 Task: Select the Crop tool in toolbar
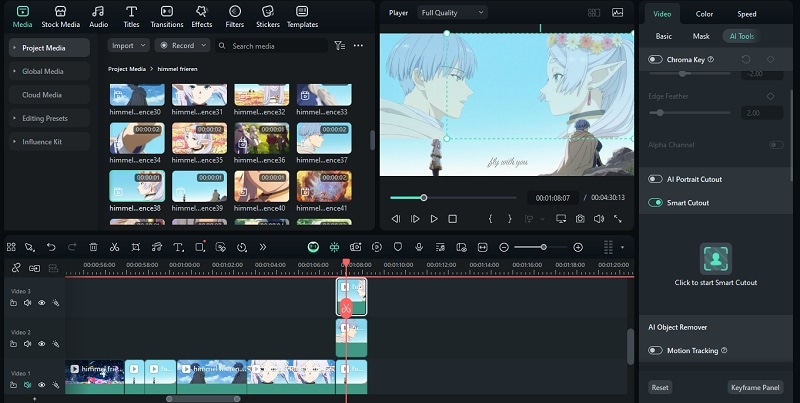click(x=136, y=247)
